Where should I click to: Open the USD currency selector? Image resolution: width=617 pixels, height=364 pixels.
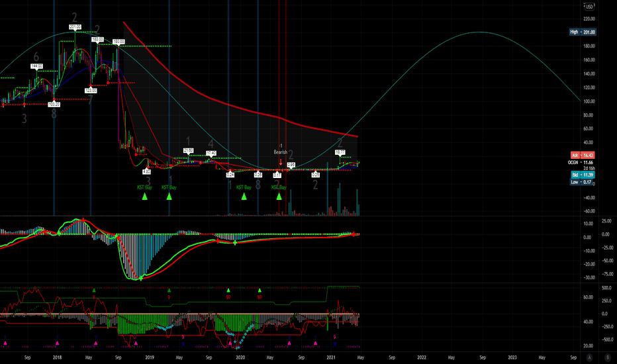[589, 7]
